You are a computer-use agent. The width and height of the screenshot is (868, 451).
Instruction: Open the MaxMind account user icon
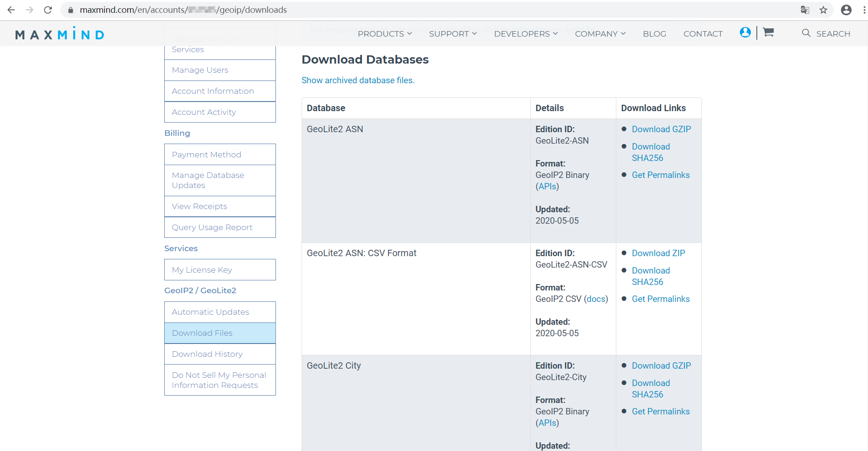[x=745, y=32]
